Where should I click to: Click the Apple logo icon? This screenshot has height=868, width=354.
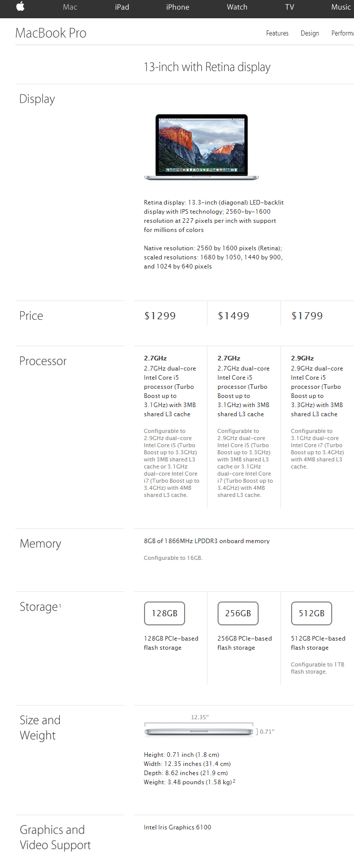(20, 7)
